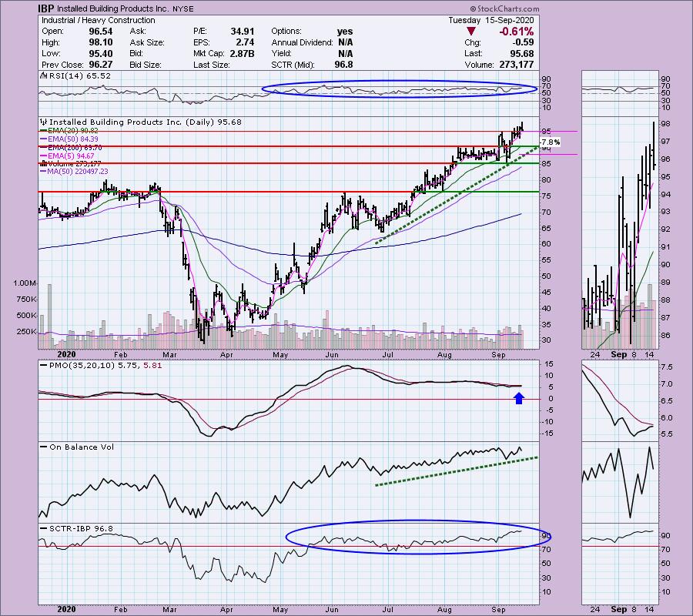This screenshot has height=616, width=693.
Task: Click the 'Mar' month label under price chart
Action: tap(169, 354)
